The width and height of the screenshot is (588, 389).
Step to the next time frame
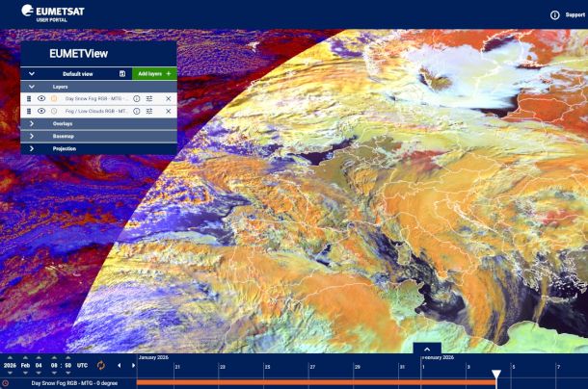tap(133, 365)
